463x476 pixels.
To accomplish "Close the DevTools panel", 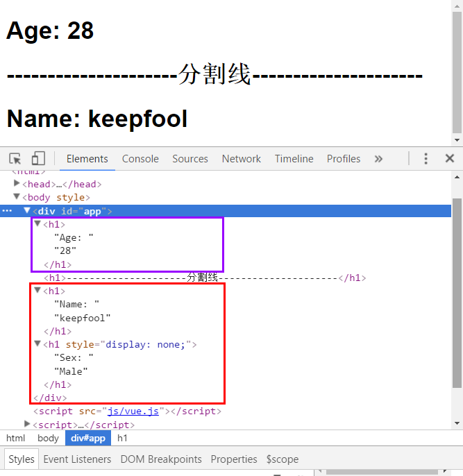I will (449, 158).
